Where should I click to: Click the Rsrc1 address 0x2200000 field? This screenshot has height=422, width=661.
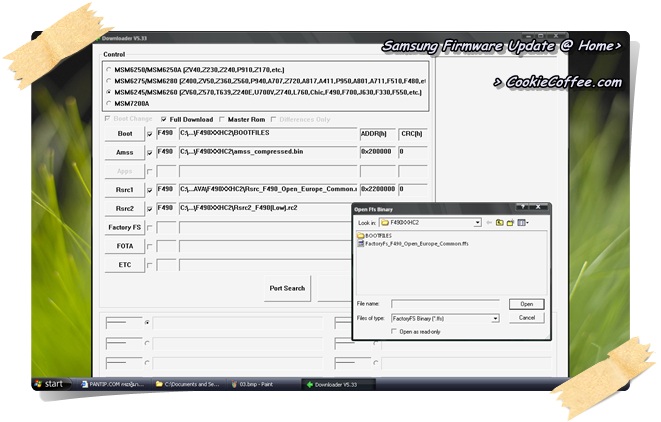(378, 190)
